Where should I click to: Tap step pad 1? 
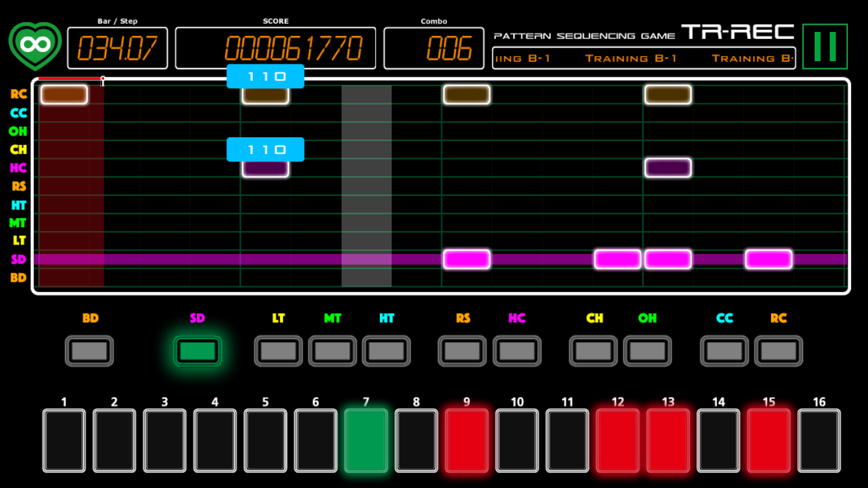click(x=64, y=441)
